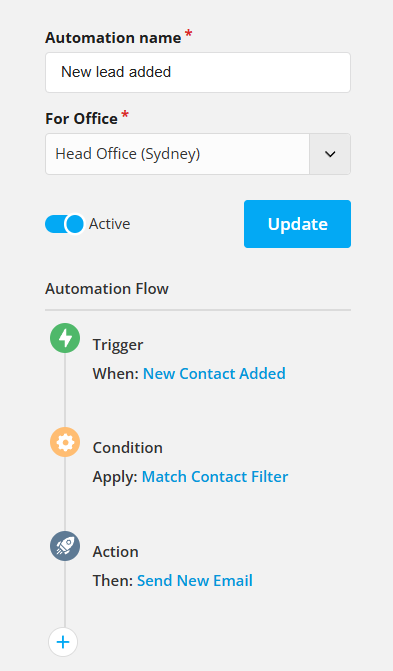
Task: Click the orange gear Condition icon
Action: click(x=65, y=442)
